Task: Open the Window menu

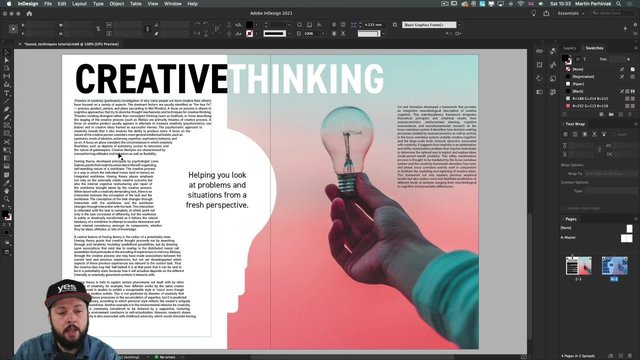Action: tap(173, 4)
